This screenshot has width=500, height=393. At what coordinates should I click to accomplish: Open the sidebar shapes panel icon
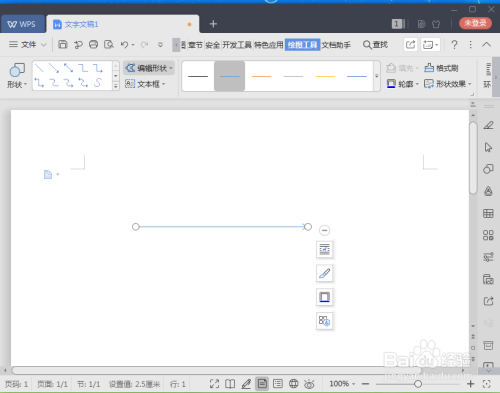point(488,169)
